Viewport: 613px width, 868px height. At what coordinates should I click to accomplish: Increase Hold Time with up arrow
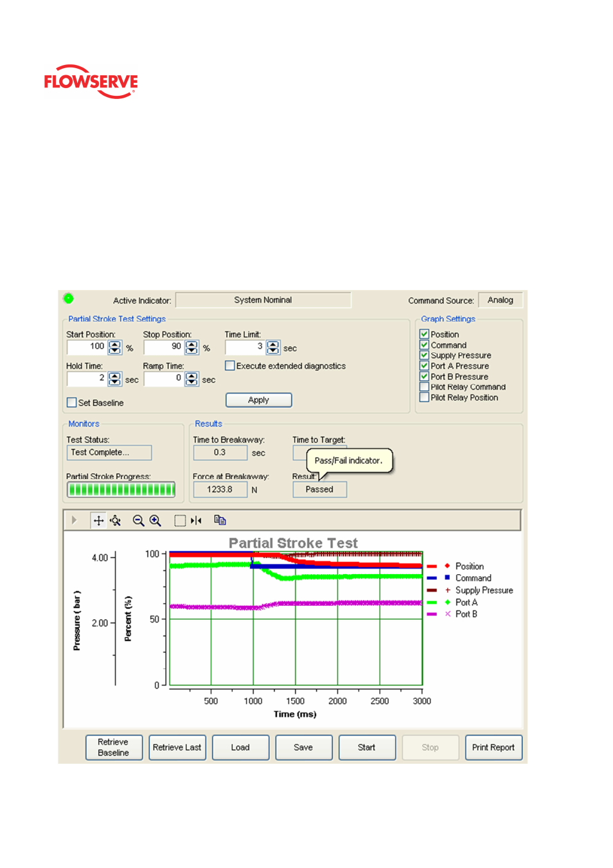pyautogui.click(x=115, y=375)
